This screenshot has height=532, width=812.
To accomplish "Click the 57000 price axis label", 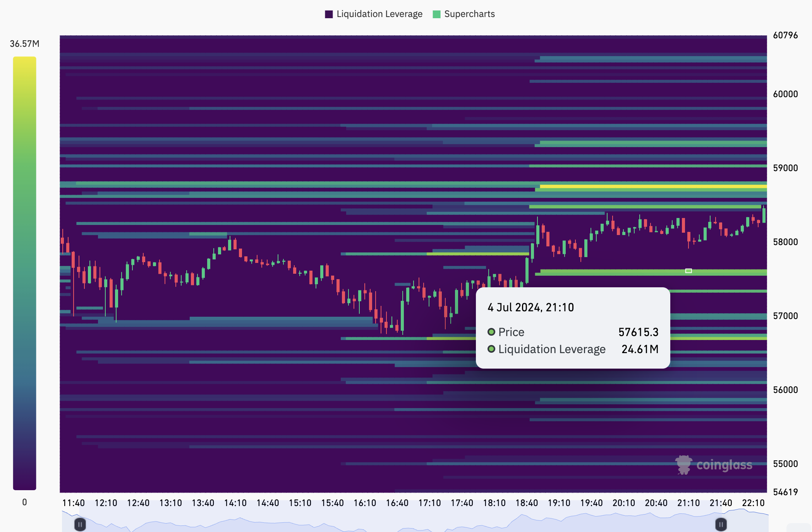I will 785,316.
